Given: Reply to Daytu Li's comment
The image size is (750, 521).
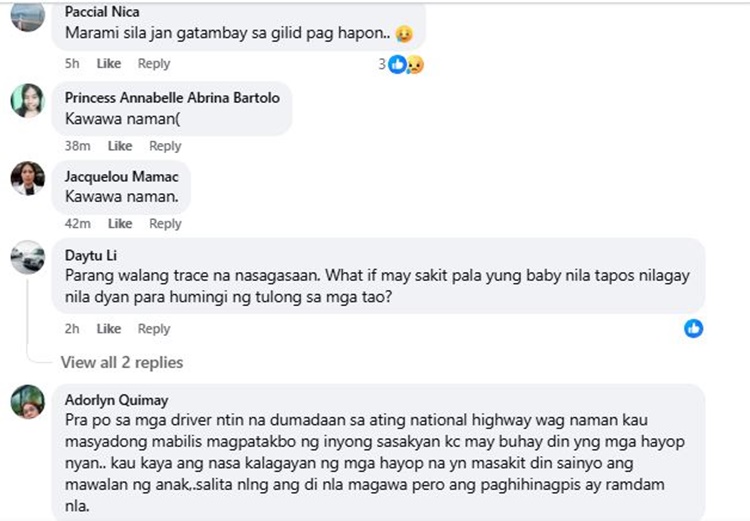Looking at the screenshot, I should [x=154, y=329].
